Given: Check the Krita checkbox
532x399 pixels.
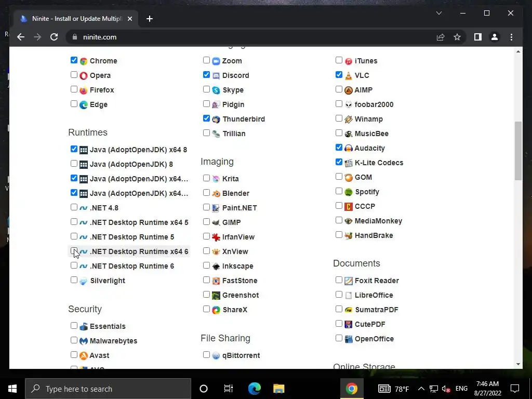Looking at the screenshot, I should coord(206,178).
